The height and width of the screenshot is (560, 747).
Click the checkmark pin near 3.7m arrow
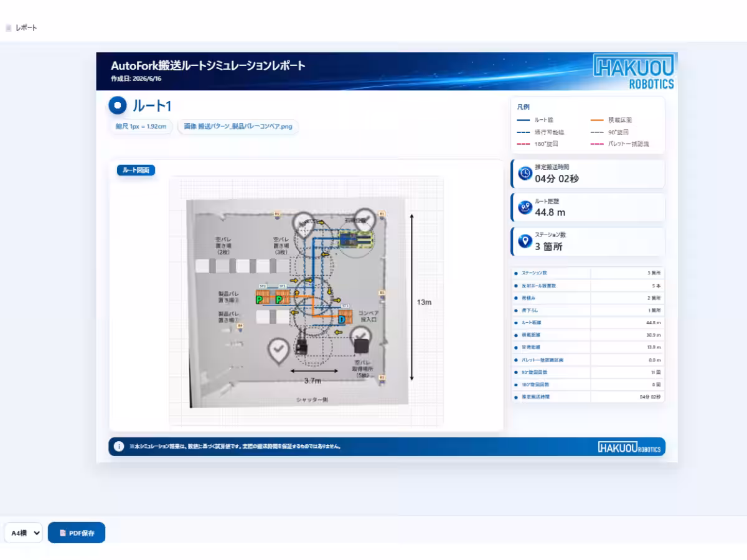click(x=278, y=349)
